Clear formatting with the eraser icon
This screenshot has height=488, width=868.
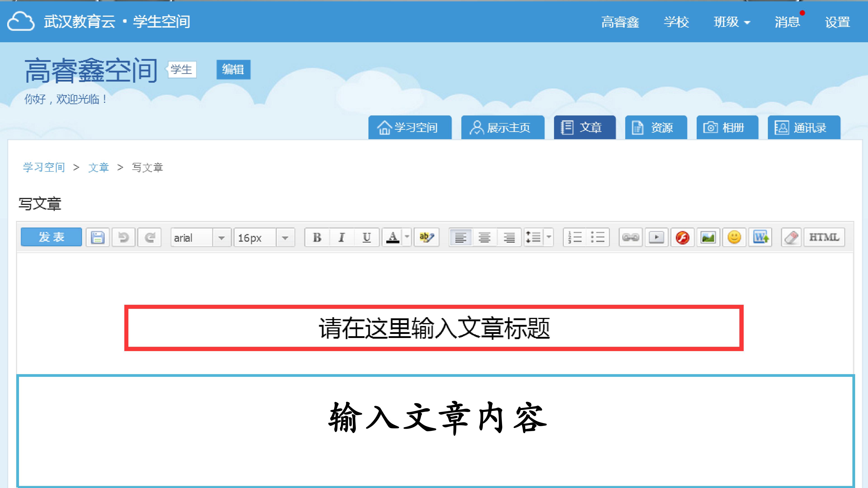coord(791,237)
